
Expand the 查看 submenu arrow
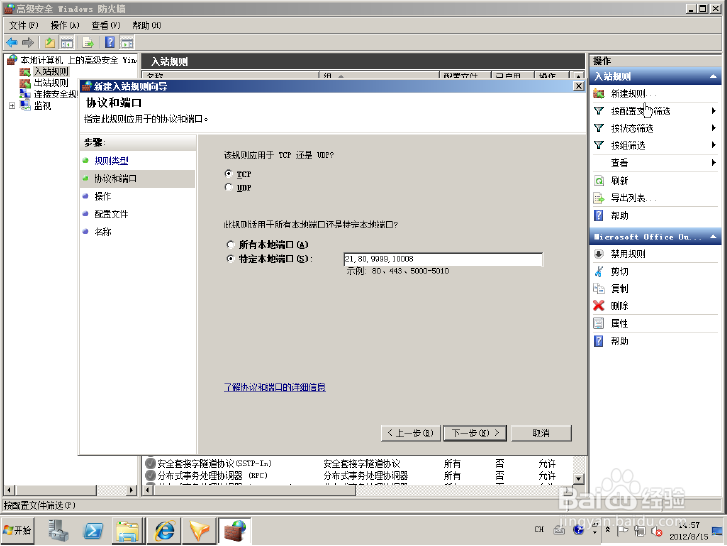click(x=714, y=162)
